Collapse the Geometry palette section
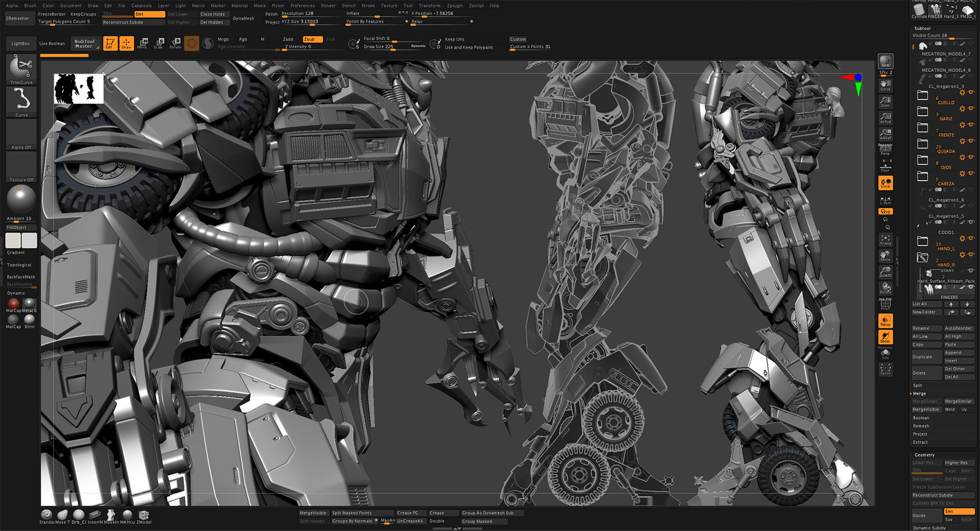The image size is (980, 531). click(x=924, y=454)
